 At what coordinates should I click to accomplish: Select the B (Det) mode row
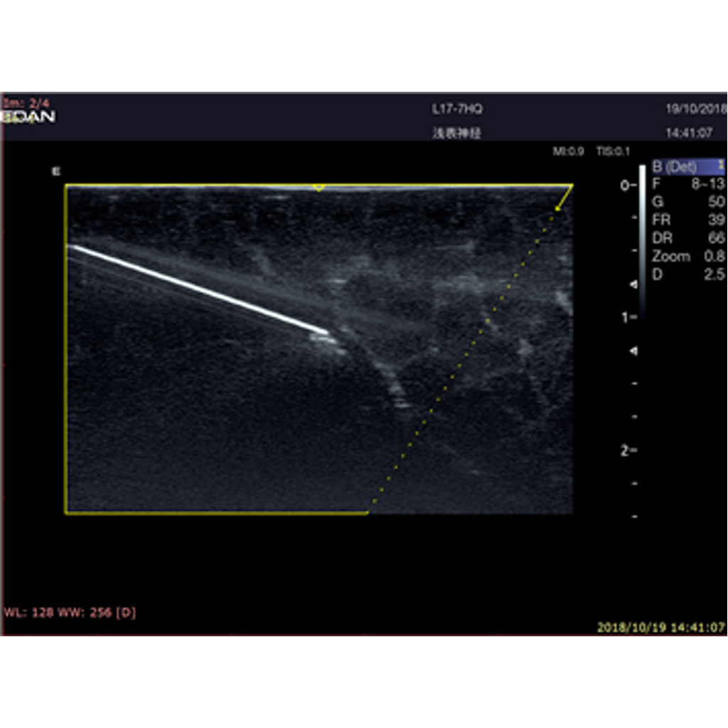687,167
